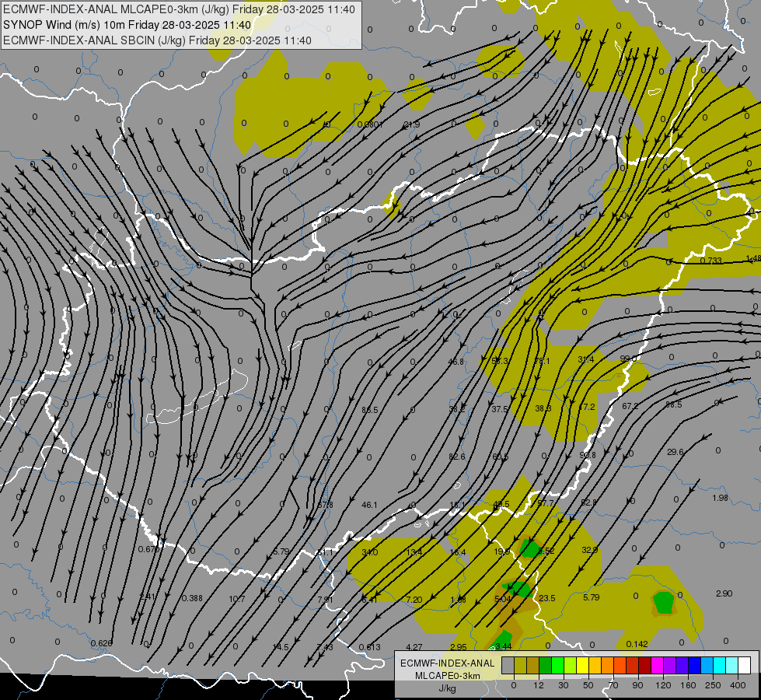Click the white swatch ending the scale

click(x=745, y=665)
